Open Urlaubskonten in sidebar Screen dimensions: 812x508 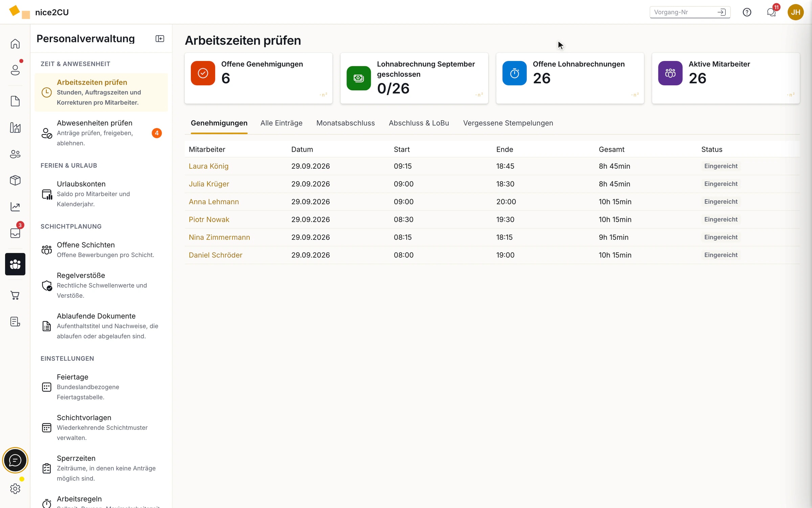coord(101,194)
